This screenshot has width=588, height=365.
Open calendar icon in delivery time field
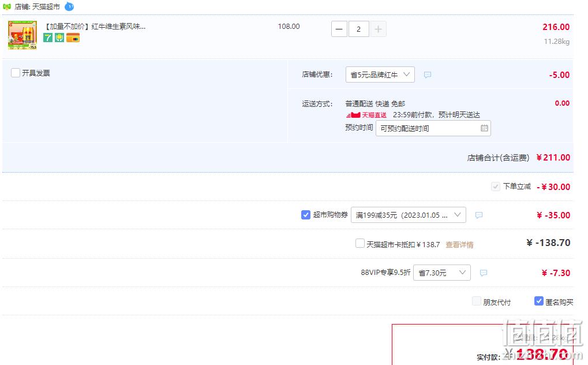484,128
